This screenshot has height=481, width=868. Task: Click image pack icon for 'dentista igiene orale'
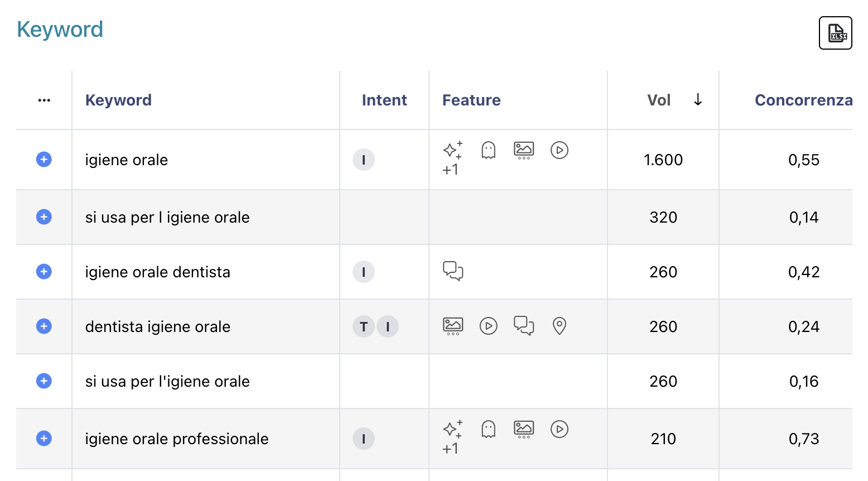pyautogui.click(x=453, y=326)
